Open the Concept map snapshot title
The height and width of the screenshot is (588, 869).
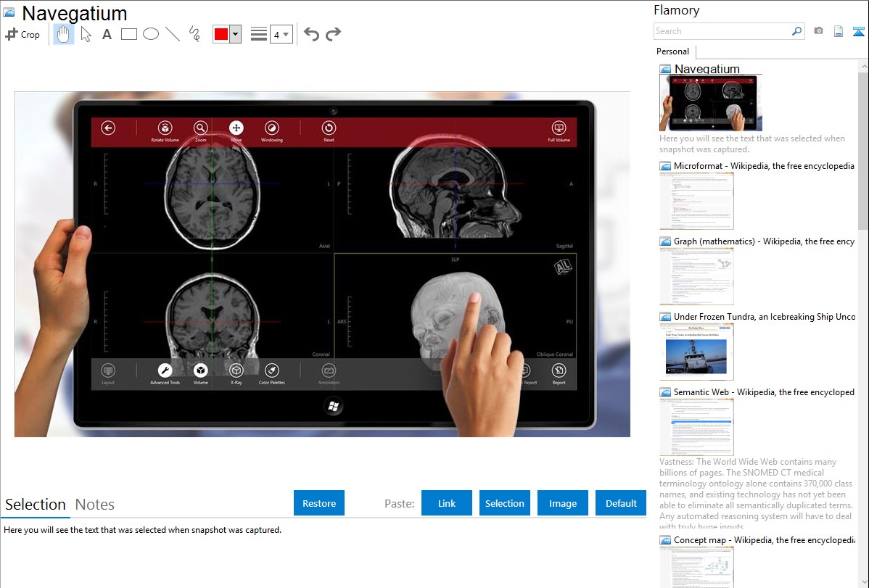[765, 539]
